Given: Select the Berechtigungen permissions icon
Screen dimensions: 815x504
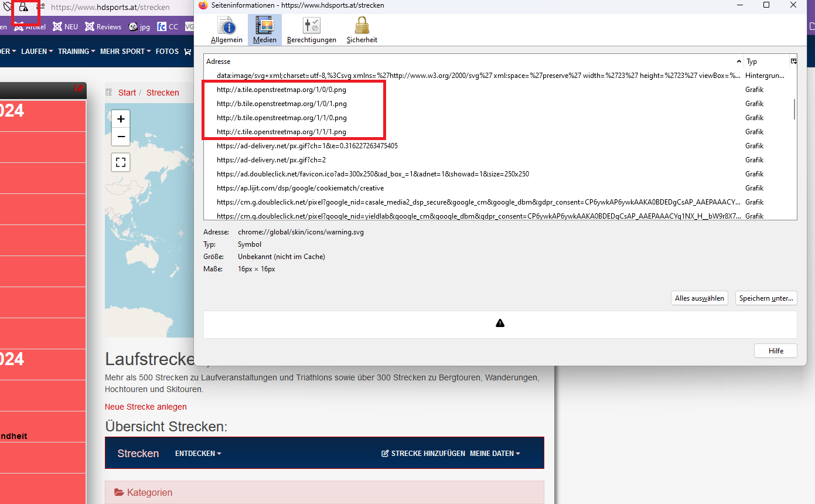Looking at the screenshot, I should [x=311, y=30].
